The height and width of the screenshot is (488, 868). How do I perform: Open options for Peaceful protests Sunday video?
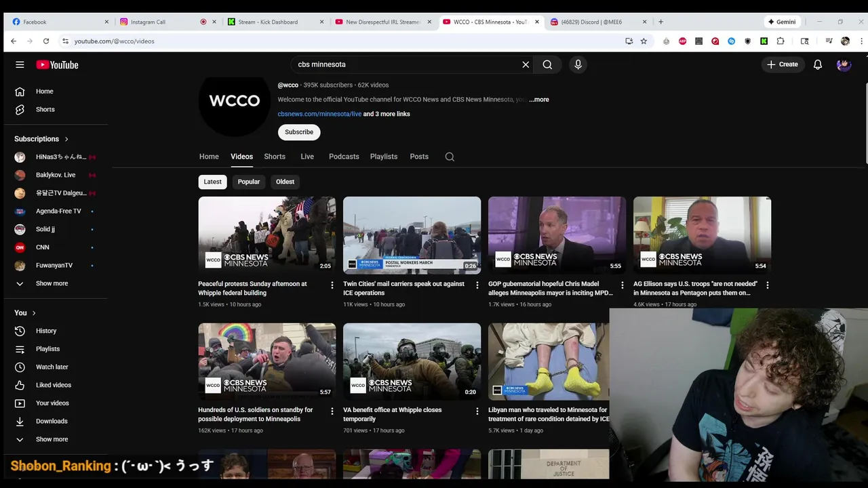click(x=332, y=285)
